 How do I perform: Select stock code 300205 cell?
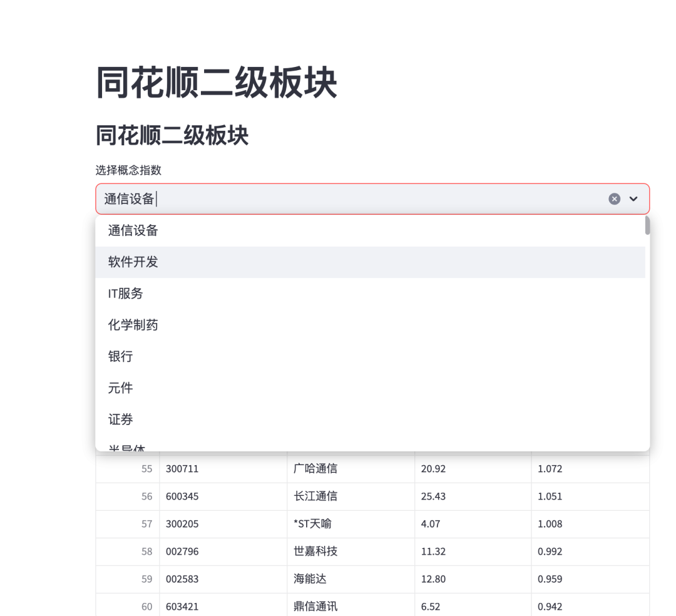click(x=223, y=524)
